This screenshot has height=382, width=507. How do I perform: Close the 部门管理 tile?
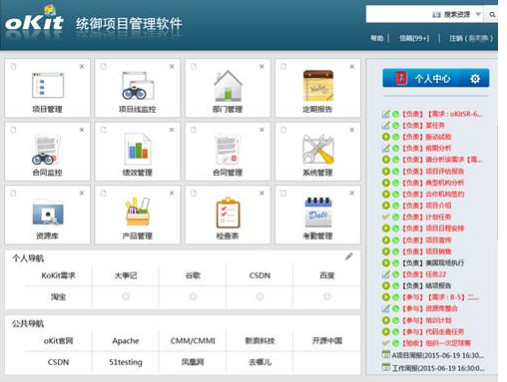262,67
